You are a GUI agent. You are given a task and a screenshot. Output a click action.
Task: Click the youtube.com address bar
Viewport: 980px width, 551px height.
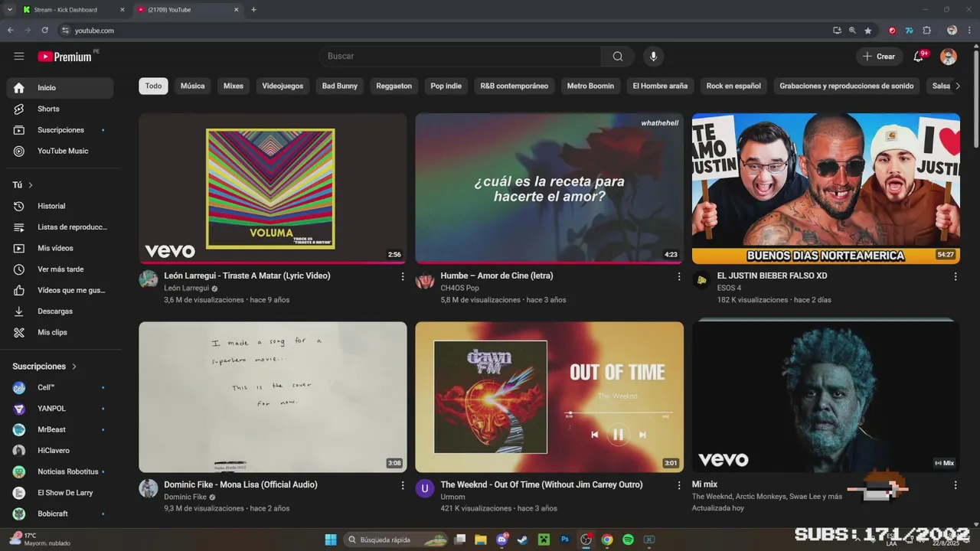444,31
